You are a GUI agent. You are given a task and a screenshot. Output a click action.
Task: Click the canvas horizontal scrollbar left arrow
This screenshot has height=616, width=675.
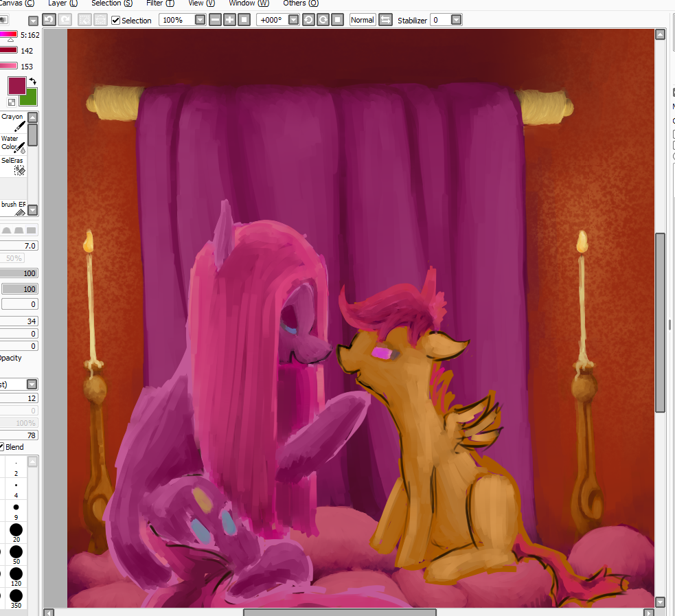[49, 612]
